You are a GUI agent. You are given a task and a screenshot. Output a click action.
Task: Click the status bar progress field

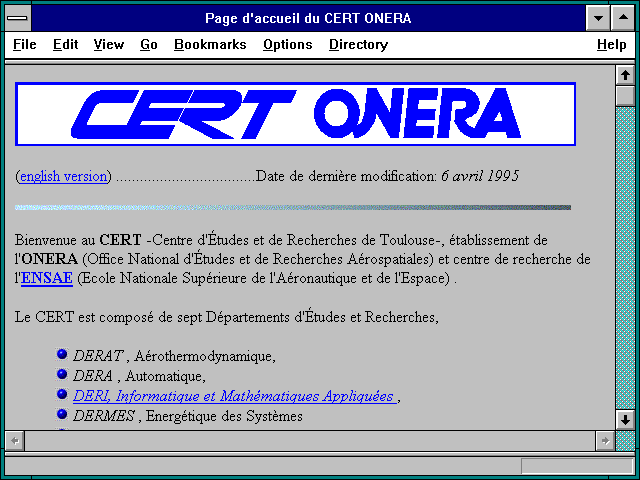577,466
